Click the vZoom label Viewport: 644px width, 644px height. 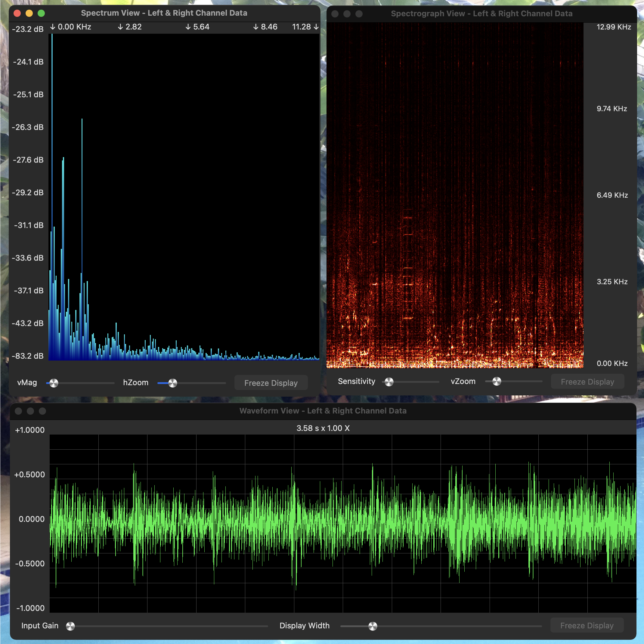click(x=463, y=381)
